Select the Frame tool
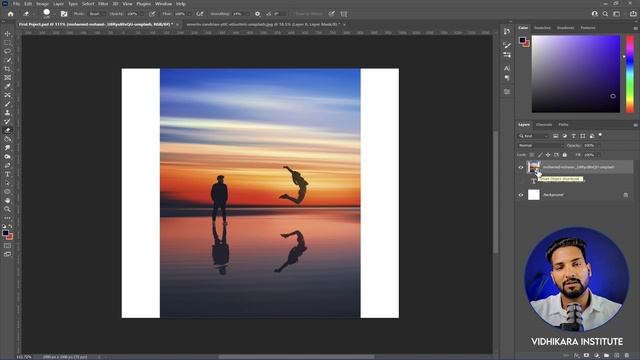This screenshot has width=640, height=360. [7, 78]
